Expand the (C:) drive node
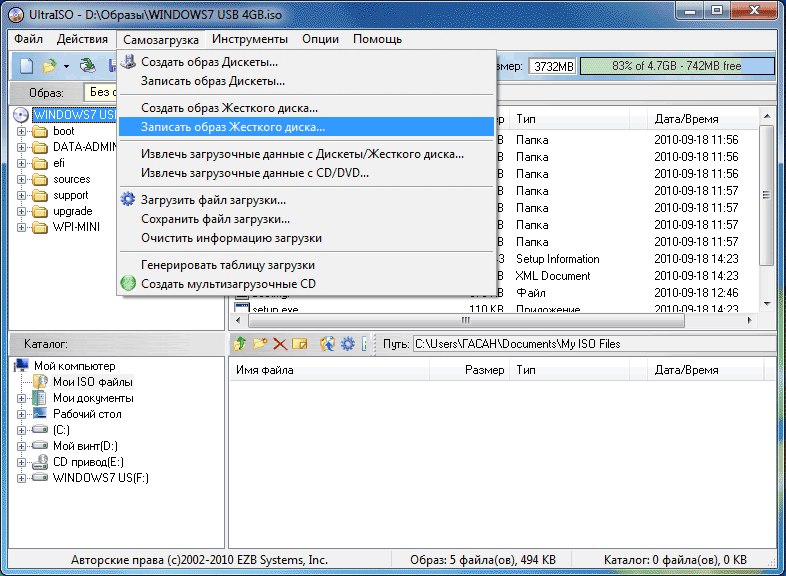 coord(22,430)
